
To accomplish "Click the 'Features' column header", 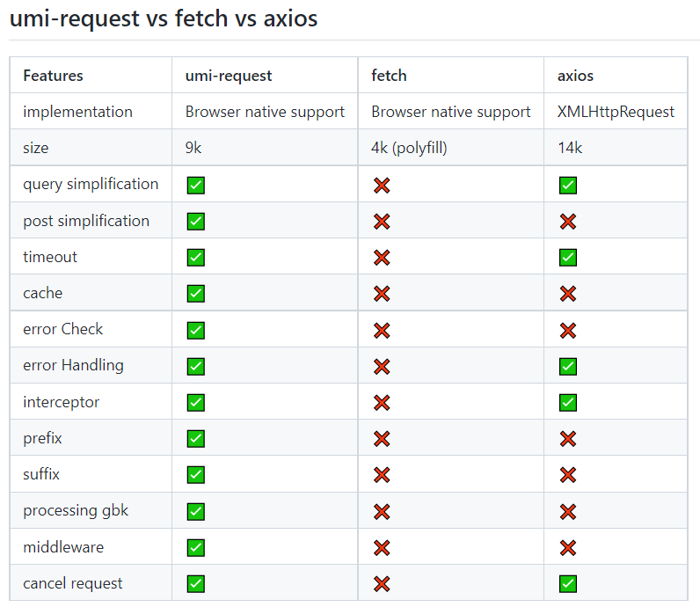I will 53,76.
